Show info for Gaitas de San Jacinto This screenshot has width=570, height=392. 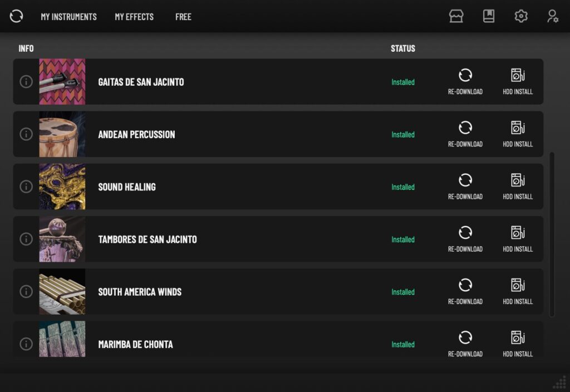click(26, 82)
